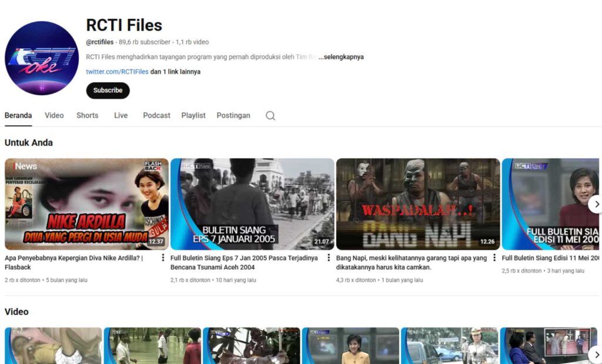Play Buletin Siang 7 Januari 2005 thumbnail
The image size is (602, 364).
(x=252, y=204)
